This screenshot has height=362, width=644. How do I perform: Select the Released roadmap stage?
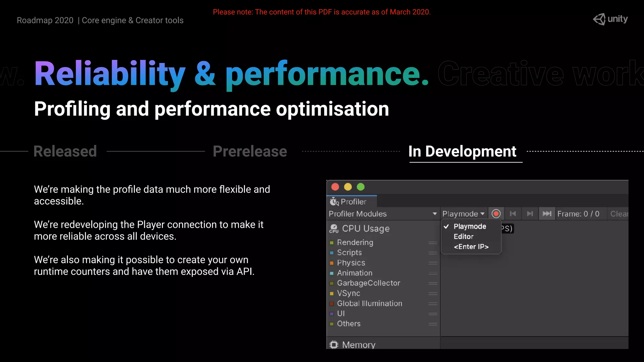tap(65, 151)
